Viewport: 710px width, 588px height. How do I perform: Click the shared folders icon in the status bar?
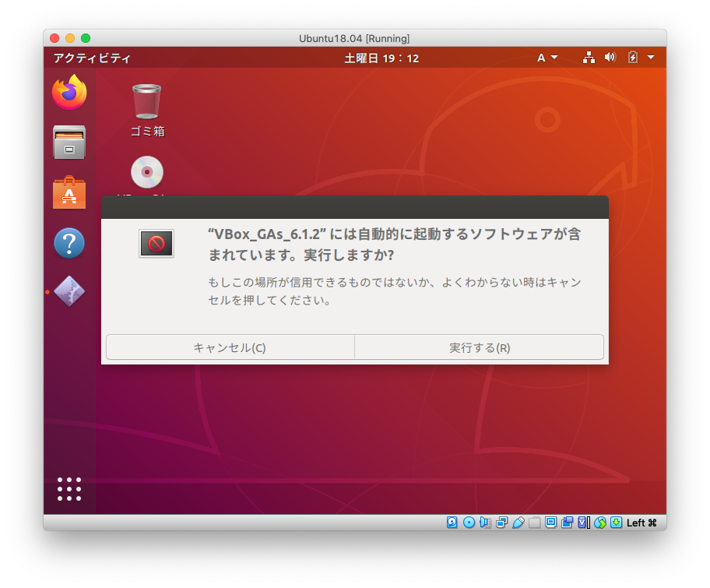(x=536, y=523)
